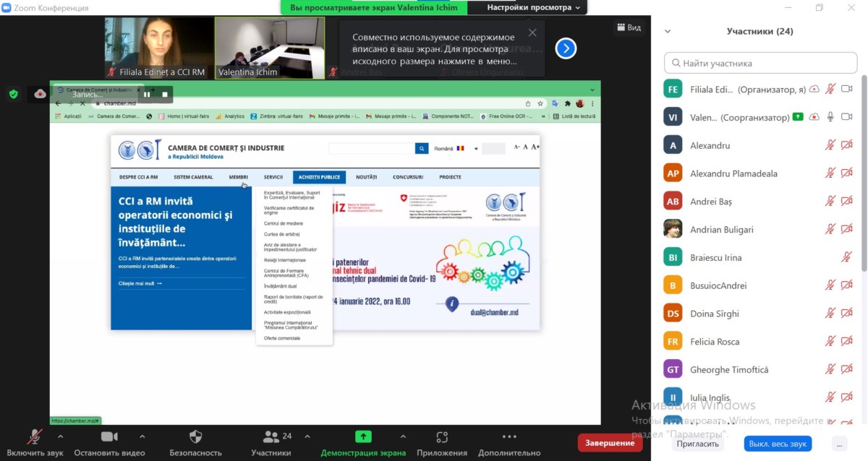This screenshot has height=461, width=868.
Task: Pause the cloud recording
Action: pyautogui.click(x=147, y=94)
